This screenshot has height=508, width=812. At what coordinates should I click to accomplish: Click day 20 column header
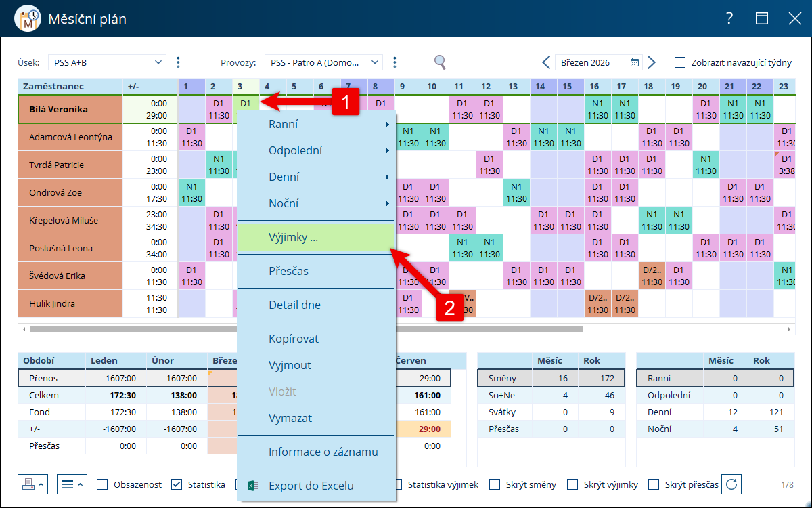pyautogui.click(x=706, y=87)
